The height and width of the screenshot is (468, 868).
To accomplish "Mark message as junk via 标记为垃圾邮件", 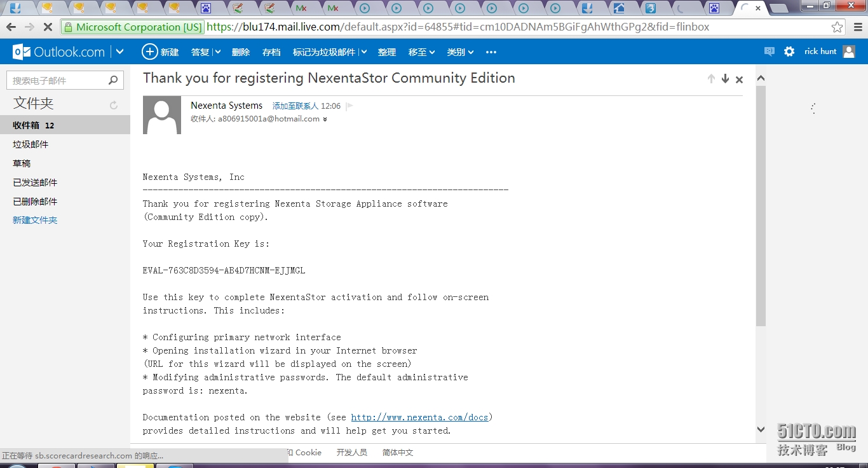I will (324, 52).
